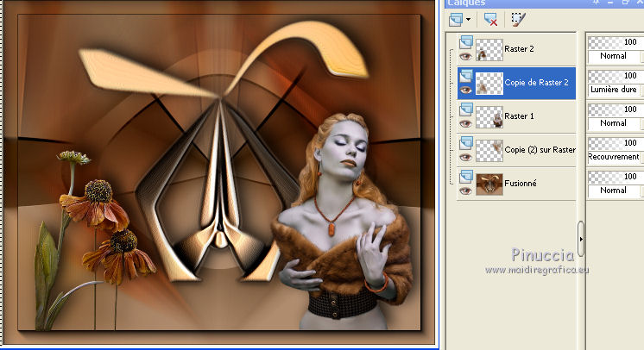Click layer type icon of Copie de Raster 2
Image resolution: width=644 pixels, height=350 pixels.
pyautogui.click(x=466, y=76)
